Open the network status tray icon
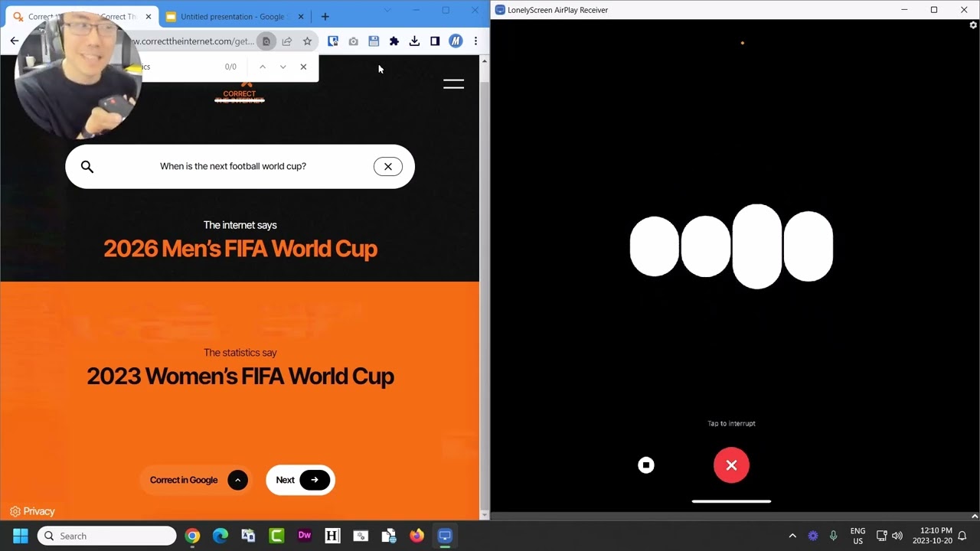Screen dimensions: 980x551 (x=882, y=536)
